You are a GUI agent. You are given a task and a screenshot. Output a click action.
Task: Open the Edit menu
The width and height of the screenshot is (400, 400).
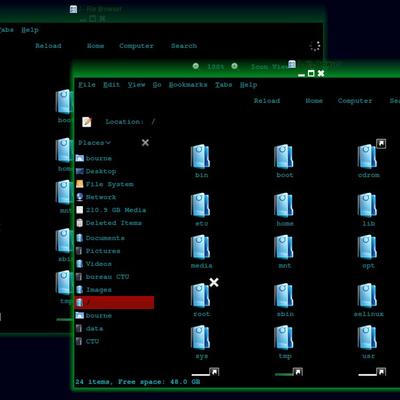(x=111, y=85)
